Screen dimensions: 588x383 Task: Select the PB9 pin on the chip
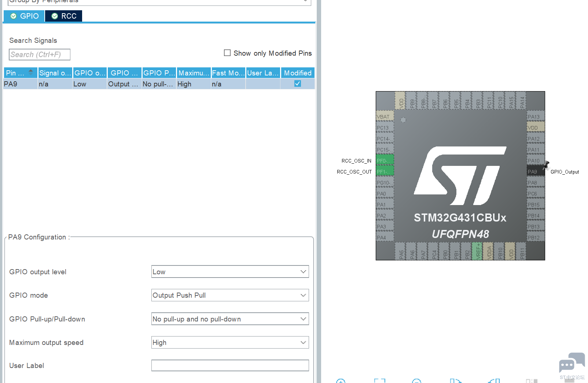tap(411, 101)
